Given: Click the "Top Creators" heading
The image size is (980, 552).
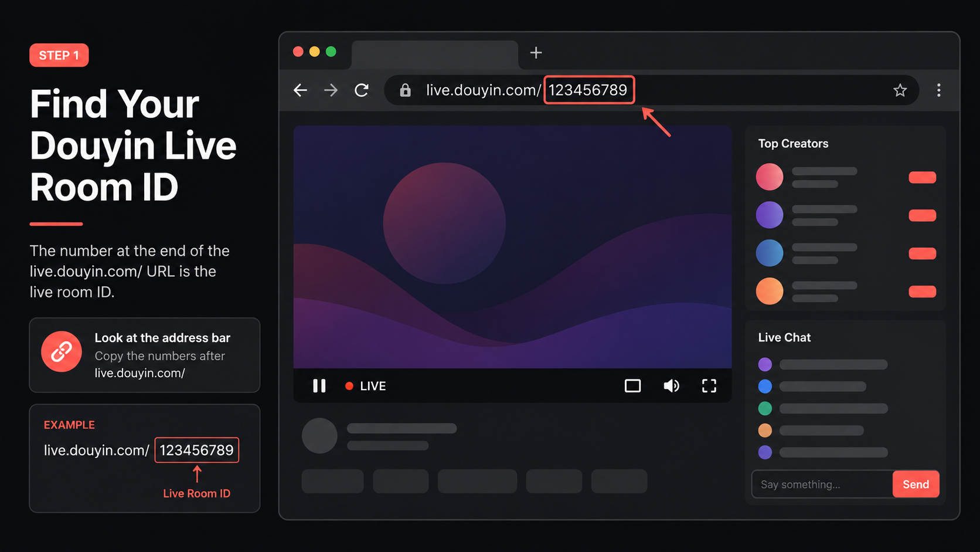Looking at the screenshot, I should [793, 144].
